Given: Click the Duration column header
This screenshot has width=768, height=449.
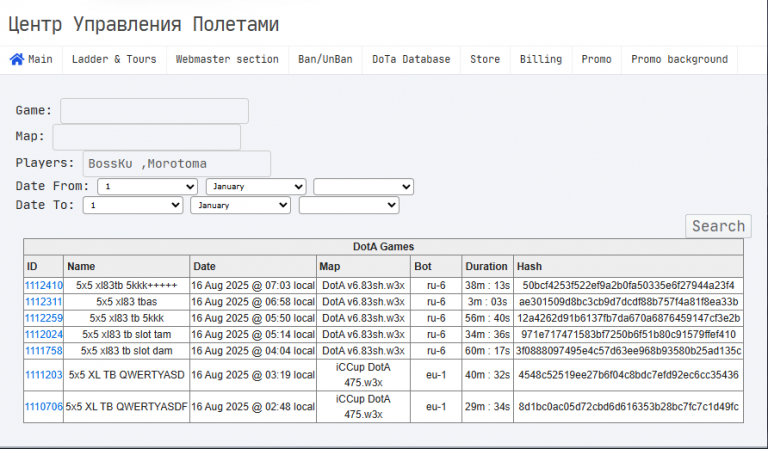Looking at the screenshot, I should 487,266.
